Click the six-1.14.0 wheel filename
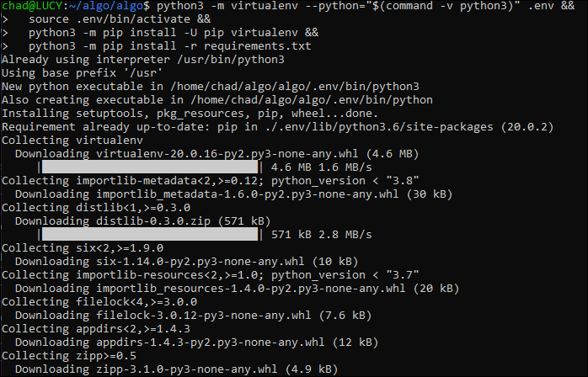Viewport: 588px width, 377px height. click(200, 262)
